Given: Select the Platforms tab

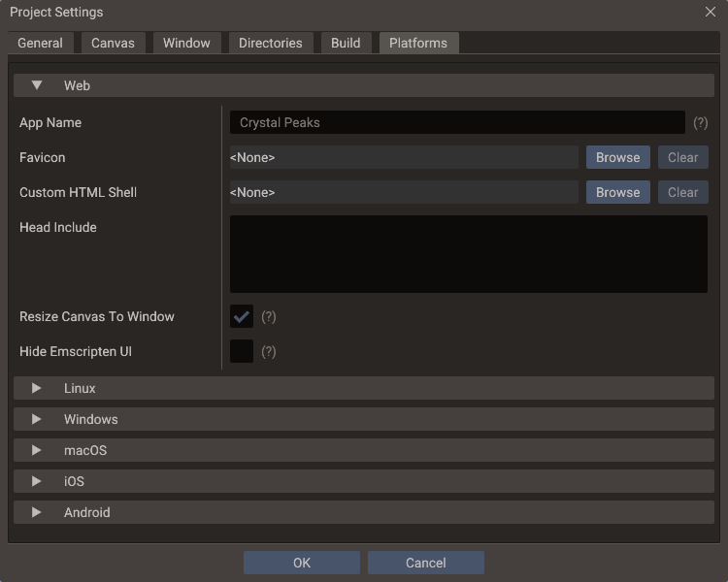Looking at the screenshot, I should 418,43.
